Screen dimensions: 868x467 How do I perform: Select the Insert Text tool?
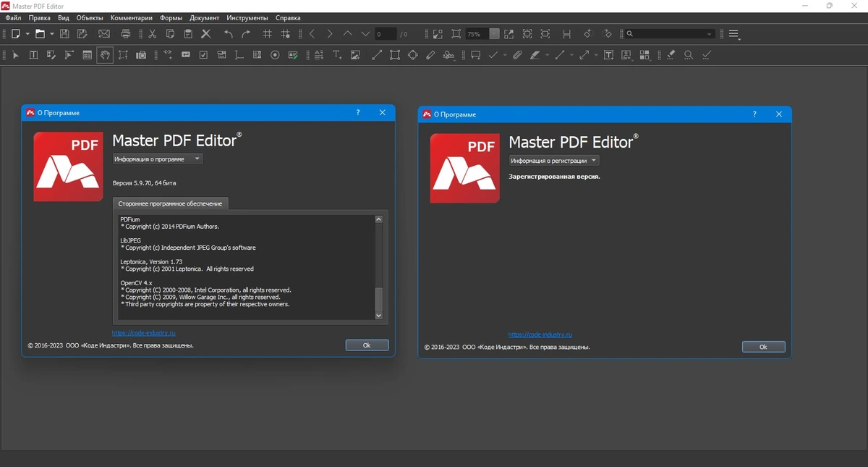pyautogui.click(x=337, y=55)
